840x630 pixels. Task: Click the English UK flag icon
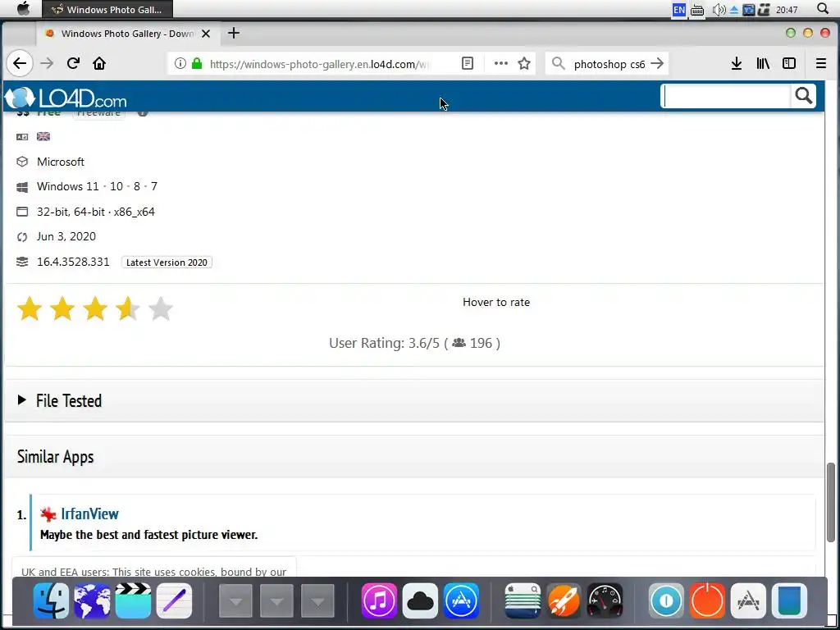43,137
